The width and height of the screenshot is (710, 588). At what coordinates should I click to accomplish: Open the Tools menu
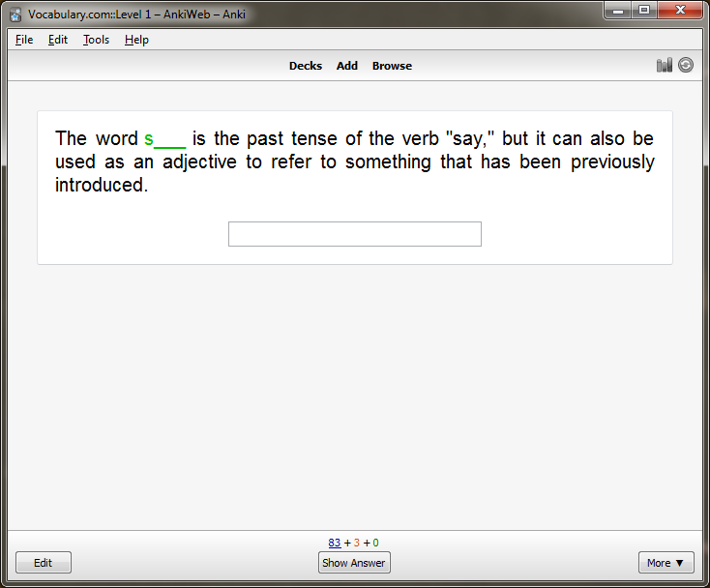click(x=96, y=40)
